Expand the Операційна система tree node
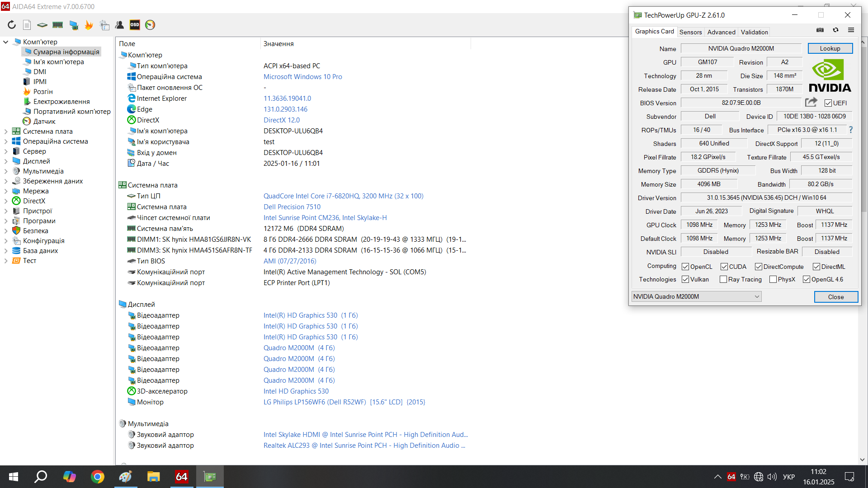This screenshot has width=868, height=488. coord(6,141)
